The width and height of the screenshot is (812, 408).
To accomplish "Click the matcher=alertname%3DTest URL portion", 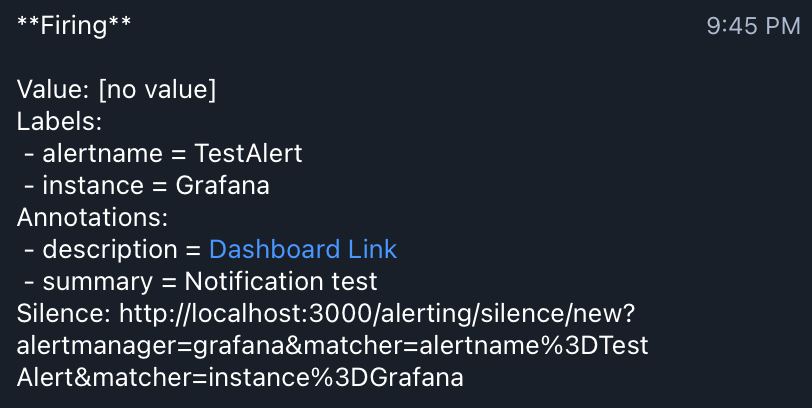I will coord(477,346).
